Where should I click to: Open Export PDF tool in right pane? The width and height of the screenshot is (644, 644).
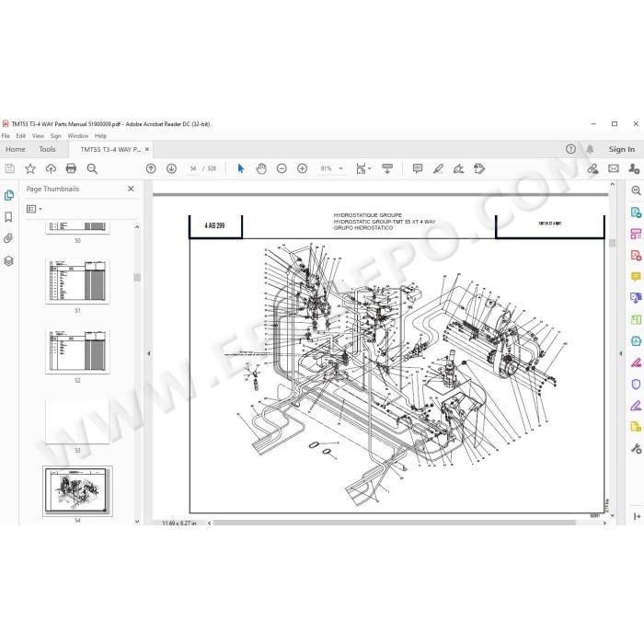coord(636,213)
